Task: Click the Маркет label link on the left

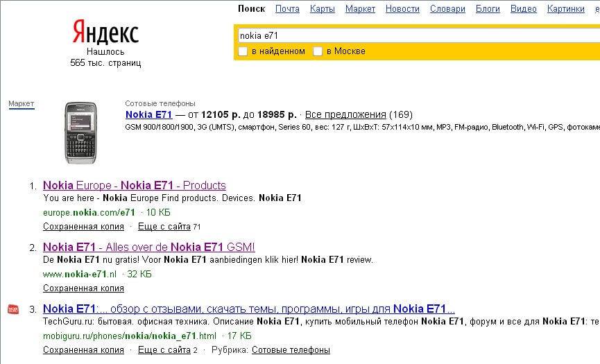Action: (22, 103)
